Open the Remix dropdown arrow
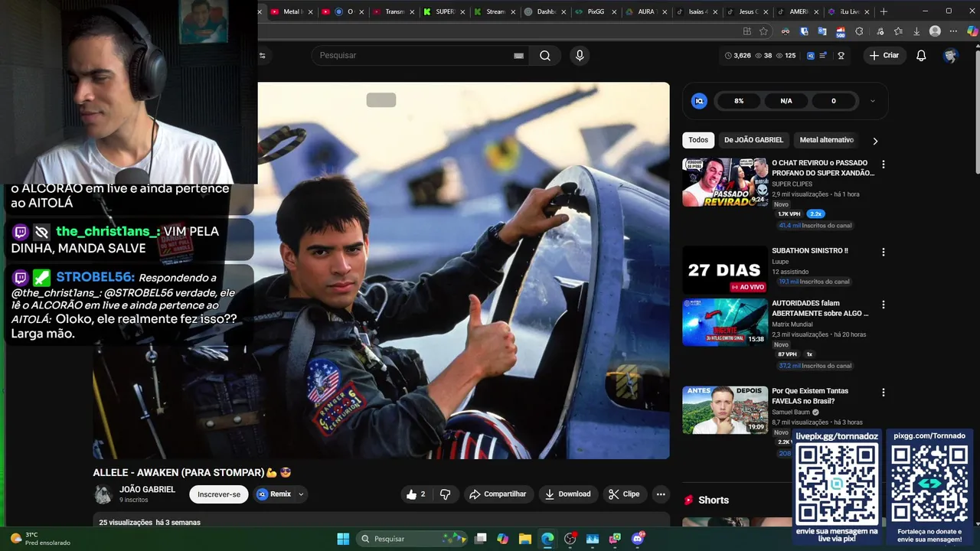Viewport: 980px width, 551px height. point(301,494)
